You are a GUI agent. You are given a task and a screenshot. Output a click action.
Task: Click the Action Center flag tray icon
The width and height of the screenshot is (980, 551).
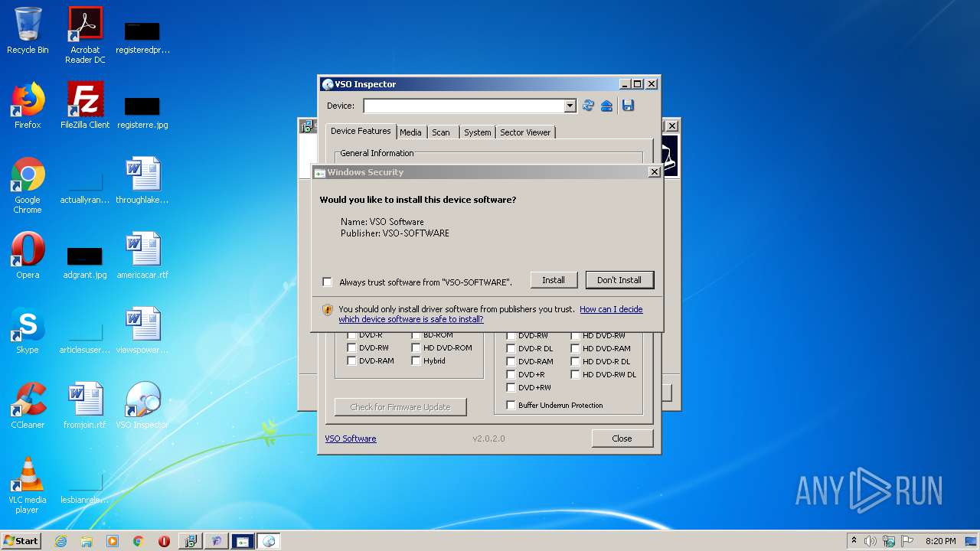[907, 541]
